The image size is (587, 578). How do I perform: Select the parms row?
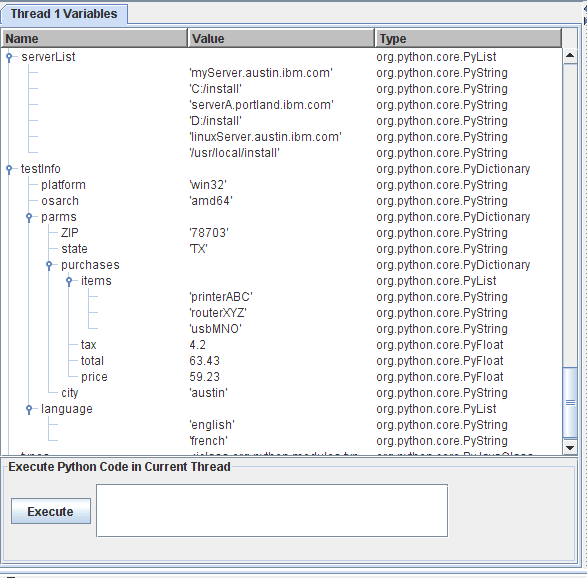[x=282, y=217]
